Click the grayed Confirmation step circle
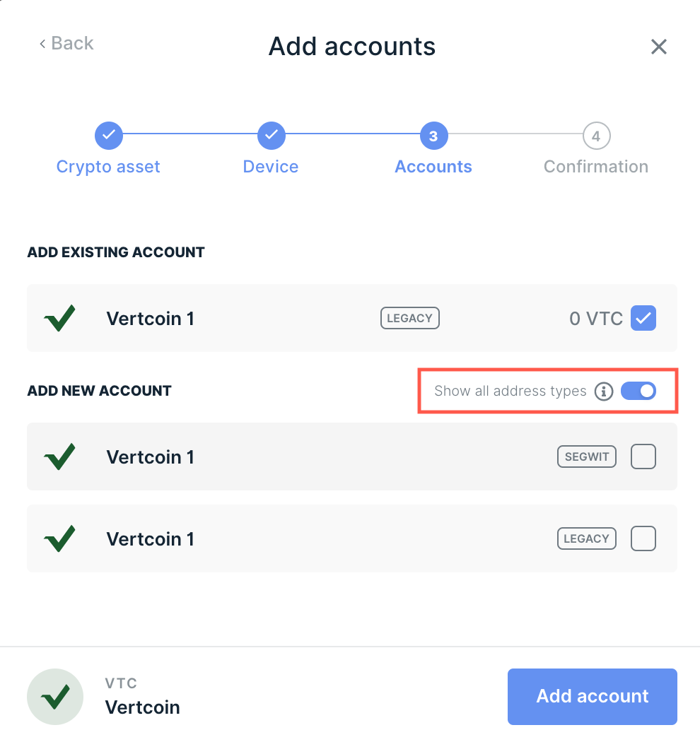Screen dimensions: 700x742 pyautogui.click(x=596, y=135)
